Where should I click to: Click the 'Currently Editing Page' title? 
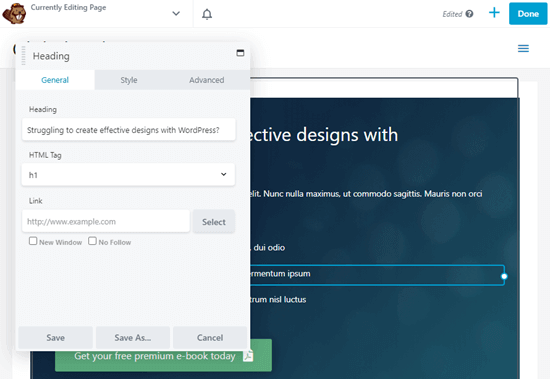(68, 7)
